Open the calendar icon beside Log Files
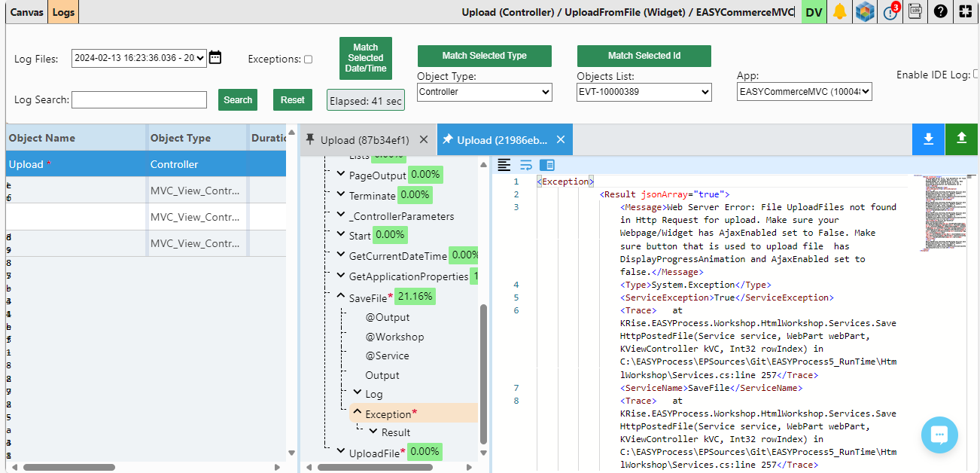The image size is (980, 473). click(x=215, y=58)
